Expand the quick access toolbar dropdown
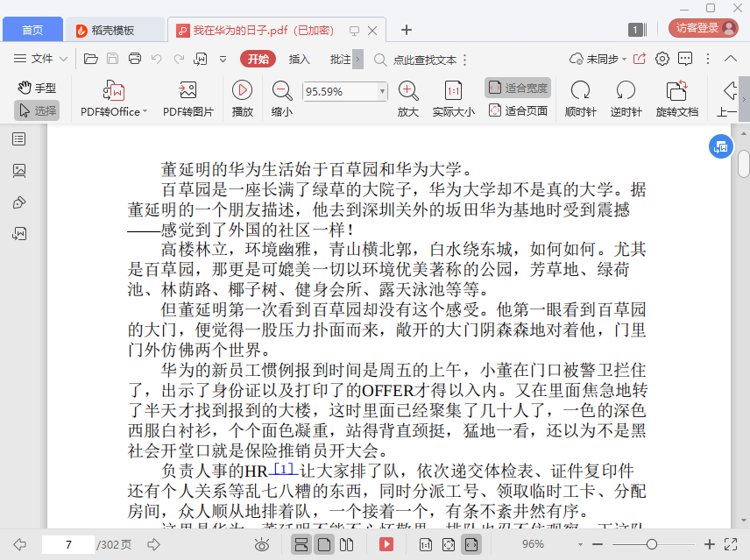The image size is (750, 560). tap(223, 60)
